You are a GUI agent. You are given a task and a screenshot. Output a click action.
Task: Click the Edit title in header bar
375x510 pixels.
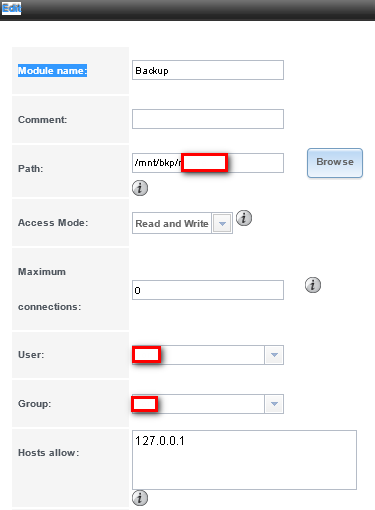12,8
